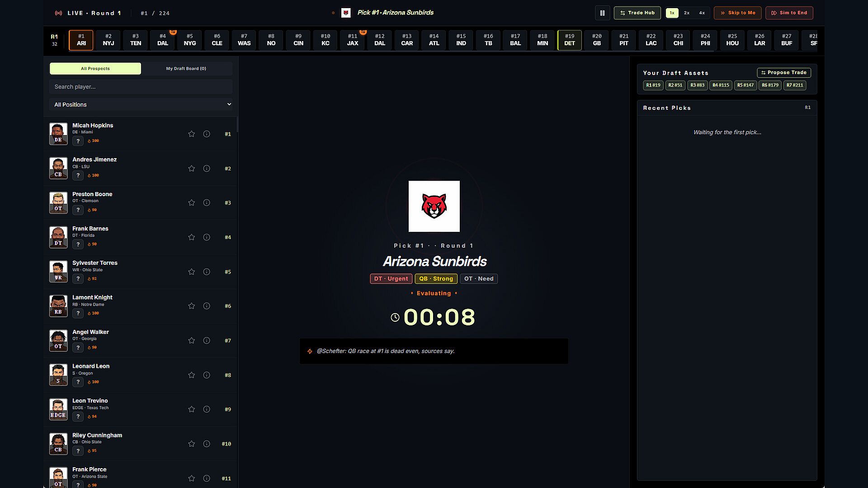Click Sim to End button

[789, 13]
